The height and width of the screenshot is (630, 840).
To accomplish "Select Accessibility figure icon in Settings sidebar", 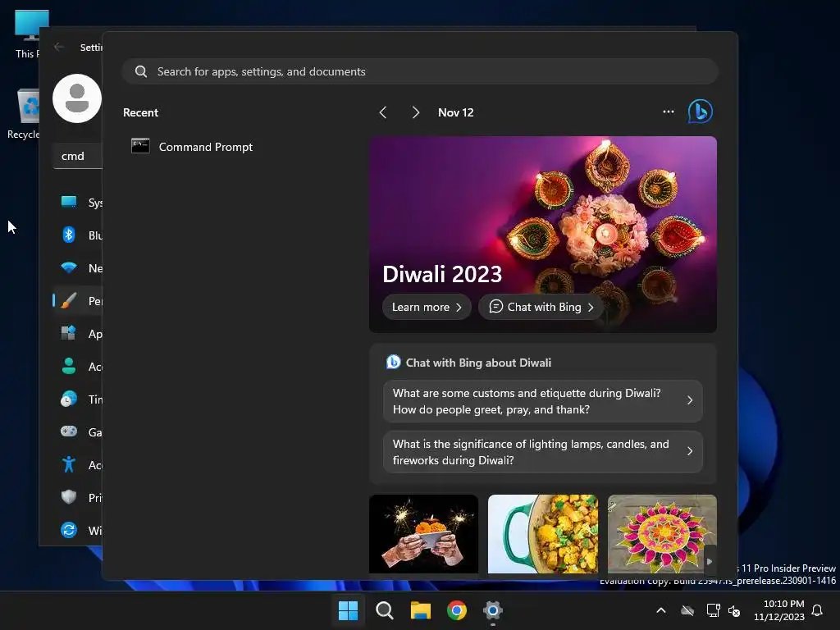I will 69,464.
